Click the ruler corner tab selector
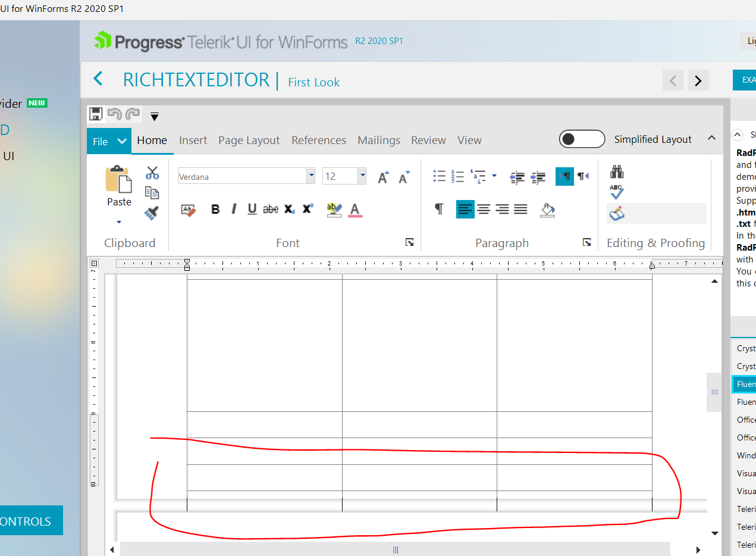Image resolution: width=756 pixels, height=556 pixels. coord(94,263)
